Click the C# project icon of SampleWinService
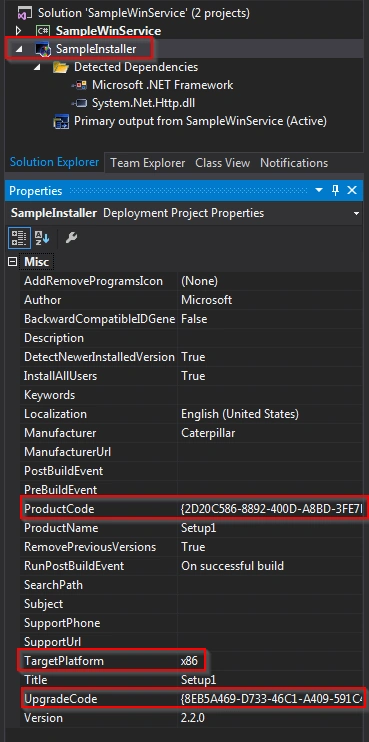This screenshot has width=369, height=742. tap(44, 31)
